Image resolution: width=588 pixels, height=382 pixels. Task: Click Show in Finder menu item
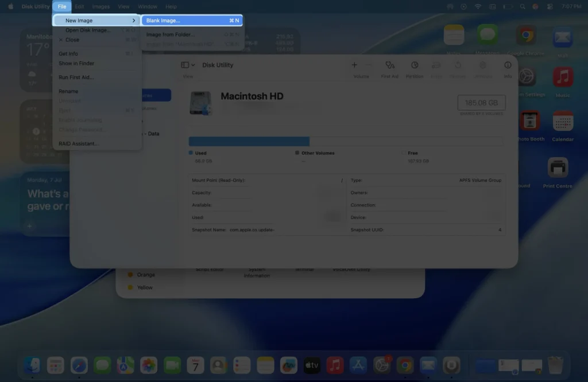pyautogui.click(x=78, y=63)
